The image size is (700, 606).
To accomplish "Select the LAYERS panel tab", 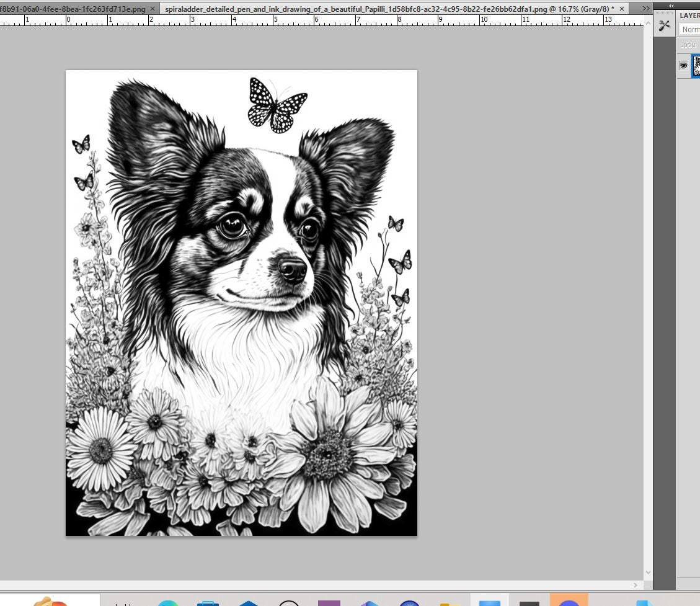I will (x=688, y=15).
